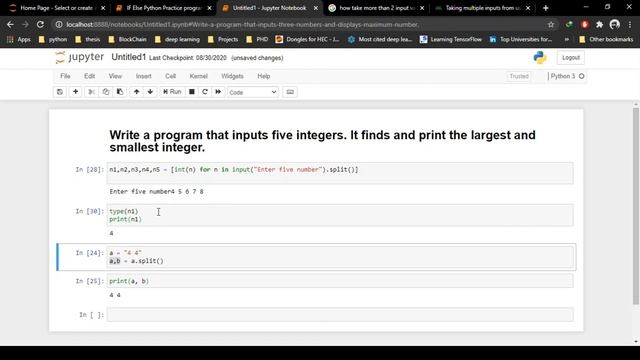This screenshot has height=360, width=640.
Task: Open the python bookmarks folder
Action: click(x=53, y=40)
